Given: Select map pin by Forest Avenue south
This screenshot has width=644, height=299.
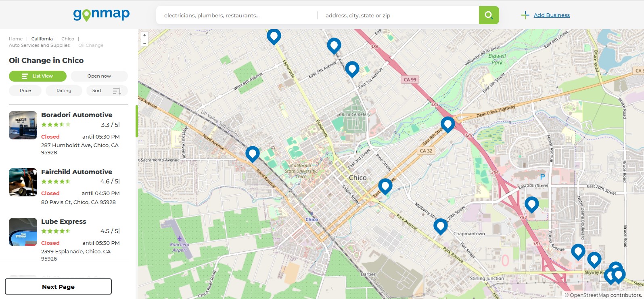Looking at the screenshot, I should point(578,252).
